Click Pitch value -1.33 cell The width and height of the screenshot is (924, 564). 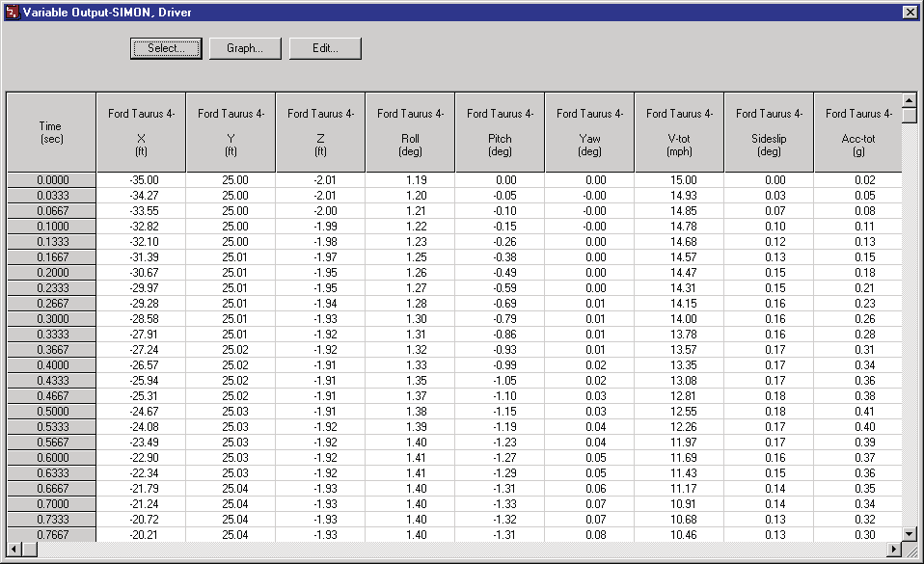[x=500, y=504]
